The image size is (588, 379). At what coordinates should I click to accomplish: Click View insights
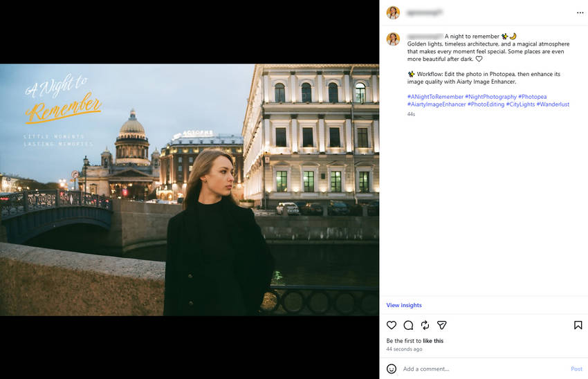tap(404, 305)
